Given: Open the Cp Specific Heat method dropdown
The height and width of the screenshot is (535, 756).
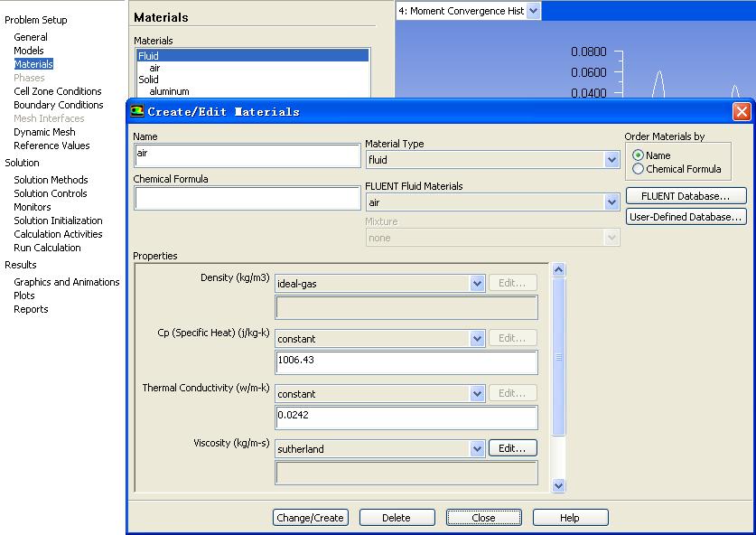Looking at the screenshot, I should pos(478,339).
